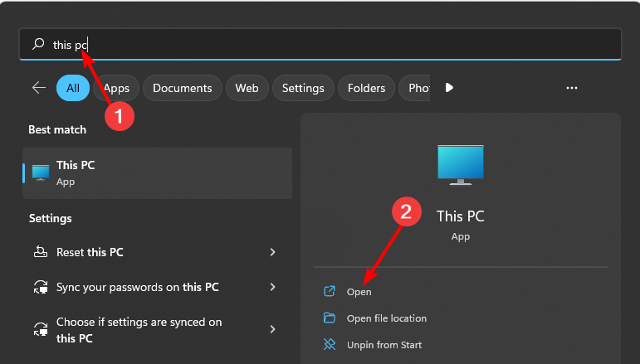The image size is (640, 364).
Task: Expand the Sync your passwords chevron
Action: [x=272, y=287]
